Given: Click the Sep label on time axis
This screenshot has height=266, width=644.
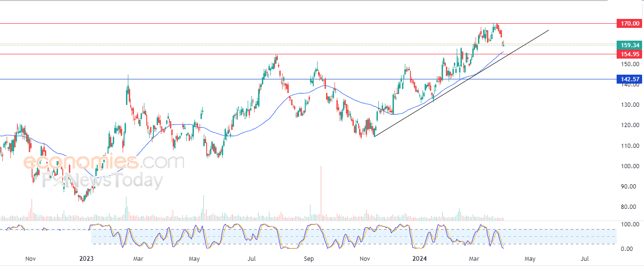Looking at the screenshot, I should tap(309, 259).
